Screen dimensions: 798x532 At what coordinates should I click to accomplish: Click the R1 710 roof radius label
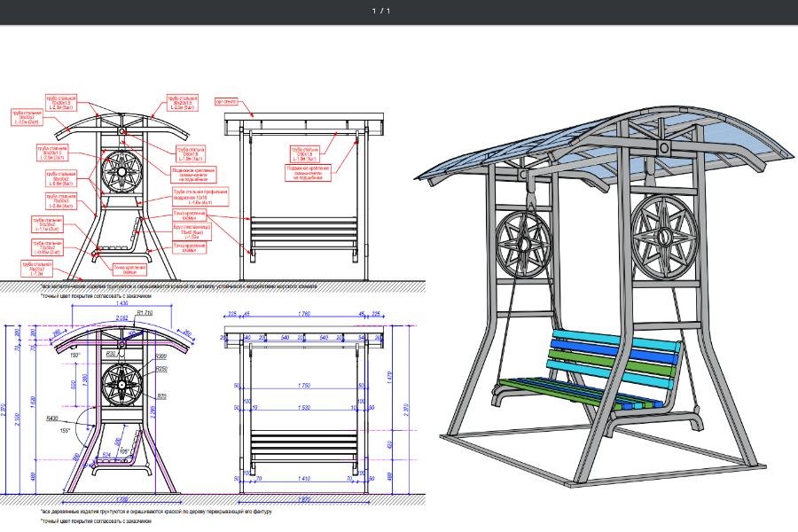tap(145, 314)
